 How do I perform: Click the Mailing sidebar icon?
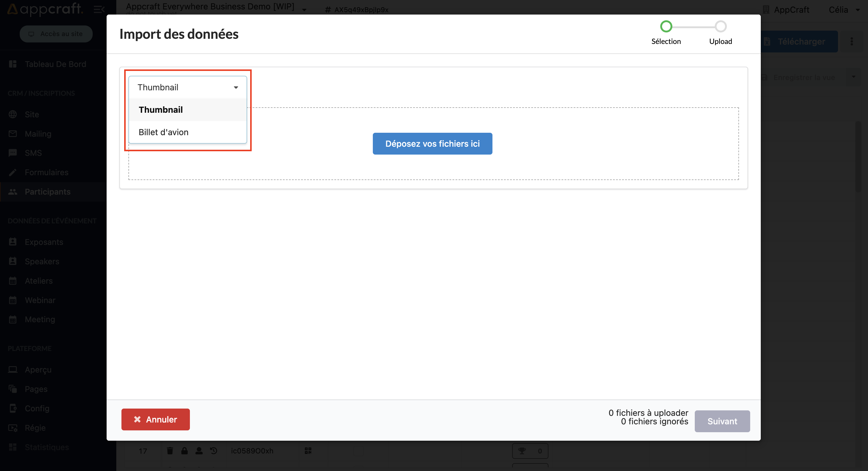click(13, 133)
